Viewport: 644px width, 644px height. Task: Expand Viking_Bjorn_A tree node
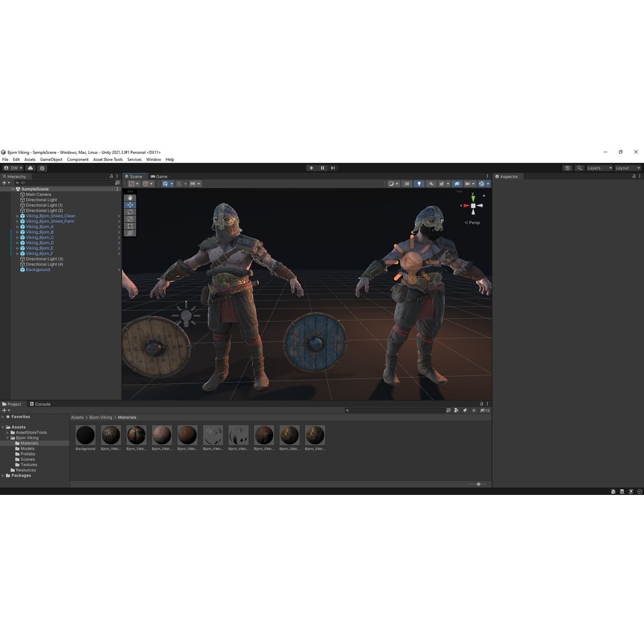(x=17, y=227)
